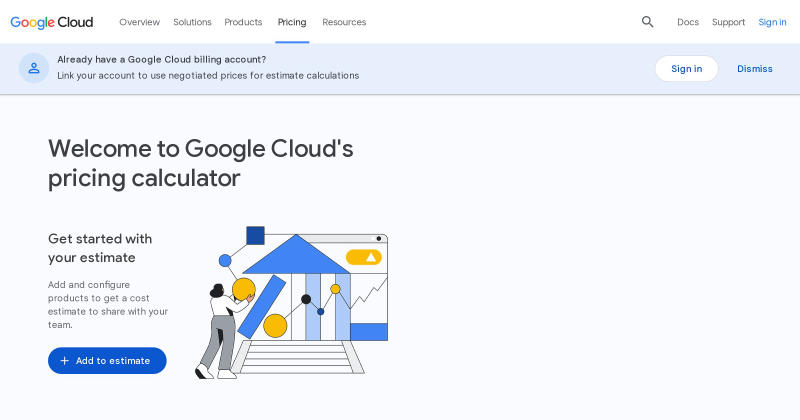Click Sign in in the top navigation
Image resolution: width=800 pixels, height=420 pixels.
772,22
